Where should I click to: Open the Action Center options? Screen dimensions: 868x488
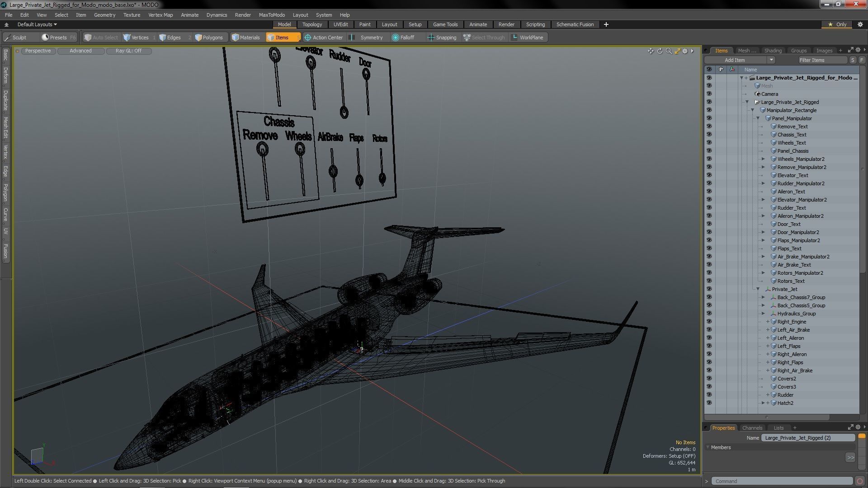point(324,38)
